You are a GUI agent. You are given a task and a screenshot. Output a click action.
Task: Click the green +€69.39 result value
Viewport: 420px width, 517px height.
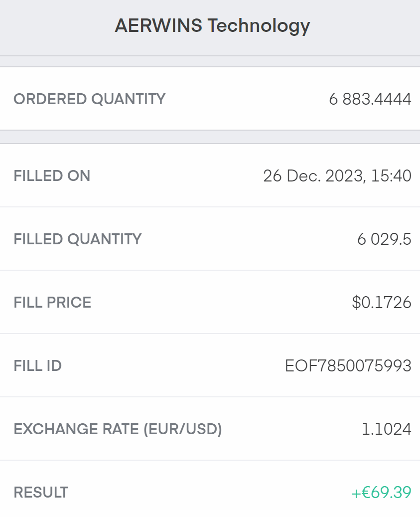tap(382, 493)
